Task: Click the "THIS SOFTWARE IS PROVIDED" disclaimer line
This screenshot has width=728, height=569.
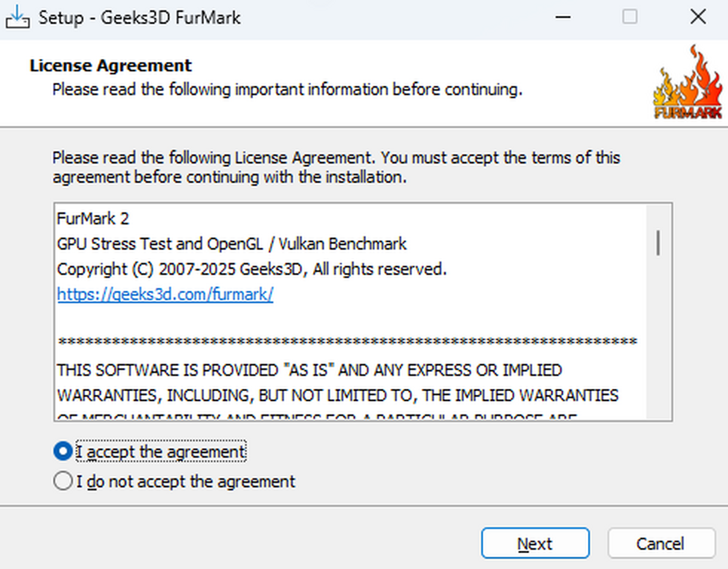Action: (x=309, y=370)
